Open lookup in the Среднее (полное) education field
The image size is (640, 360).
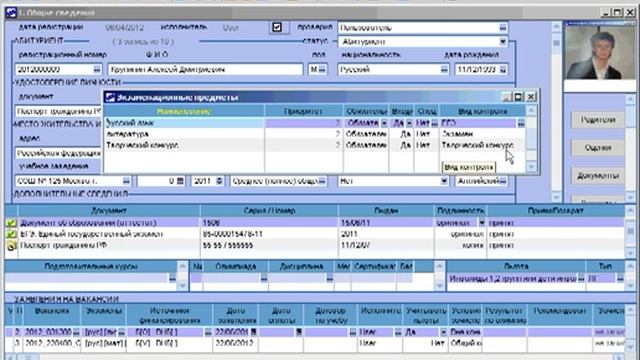pyautogui.click(x=322, y=181)
